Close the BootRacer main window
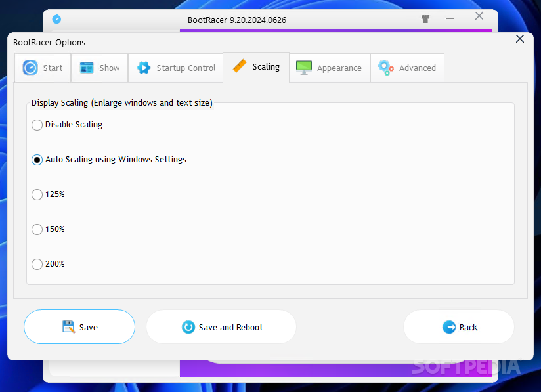The width and height of the screenshot is (541, 392). click(479, 16)
